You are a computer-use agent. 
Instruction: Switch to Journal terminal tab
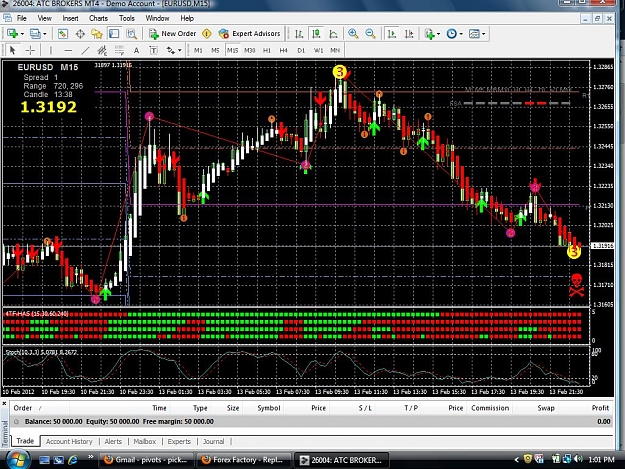point(214,442)
